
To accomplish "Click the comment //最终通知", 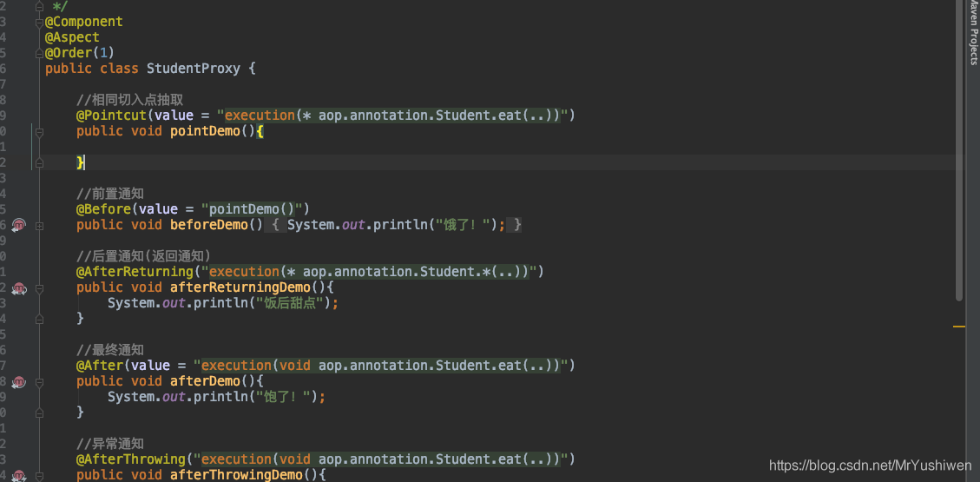I will click(x=110, y=350).
